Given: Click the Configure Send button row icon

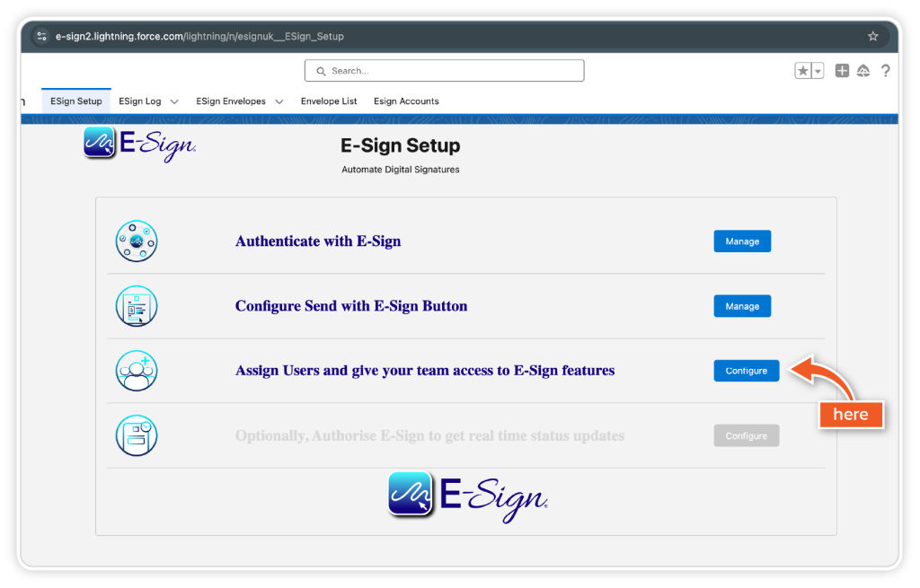Looking at the screenshot, I should click(x=137, y=306).
